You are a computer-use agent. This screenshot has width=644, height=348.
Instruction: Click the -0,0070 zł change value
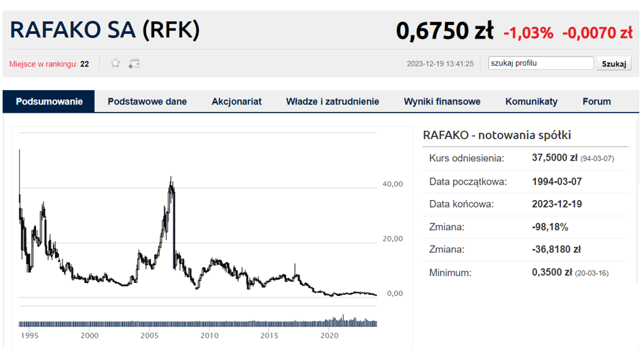(597, 33)
